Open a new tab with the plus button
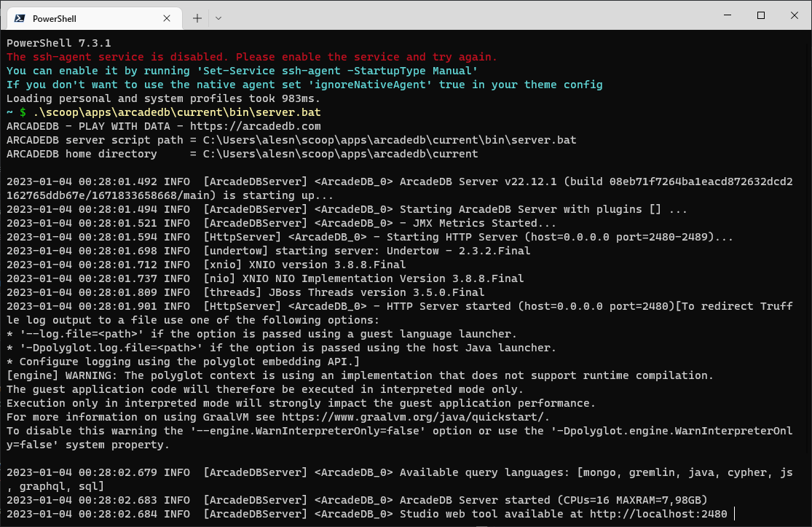The image size is (812, 527). (197, 18)
